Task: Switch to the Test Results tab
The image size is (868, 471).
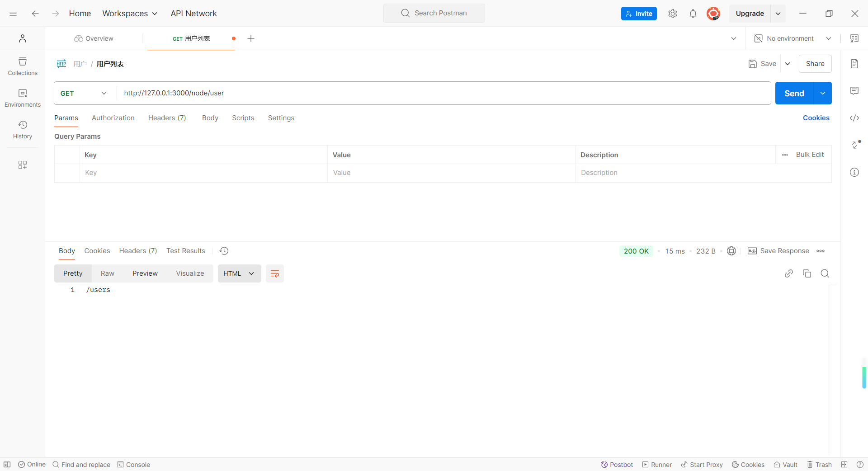Action: [186, 251]
